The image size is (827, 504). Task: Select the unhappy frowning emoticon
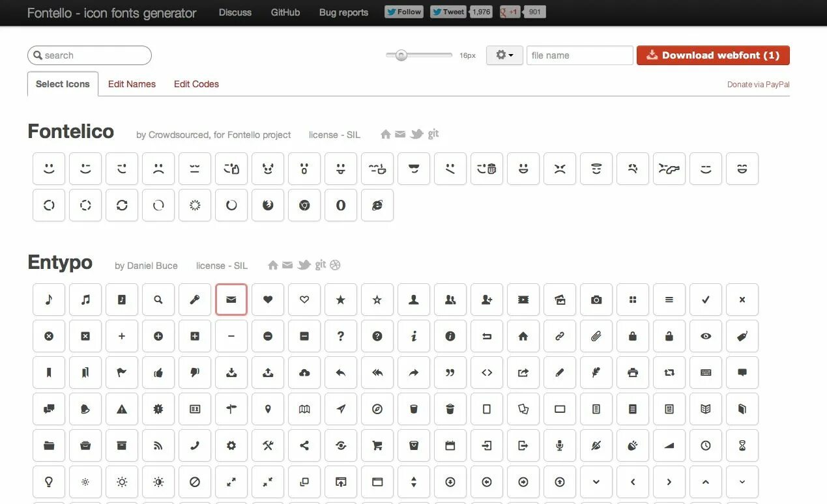click(158, 169)
